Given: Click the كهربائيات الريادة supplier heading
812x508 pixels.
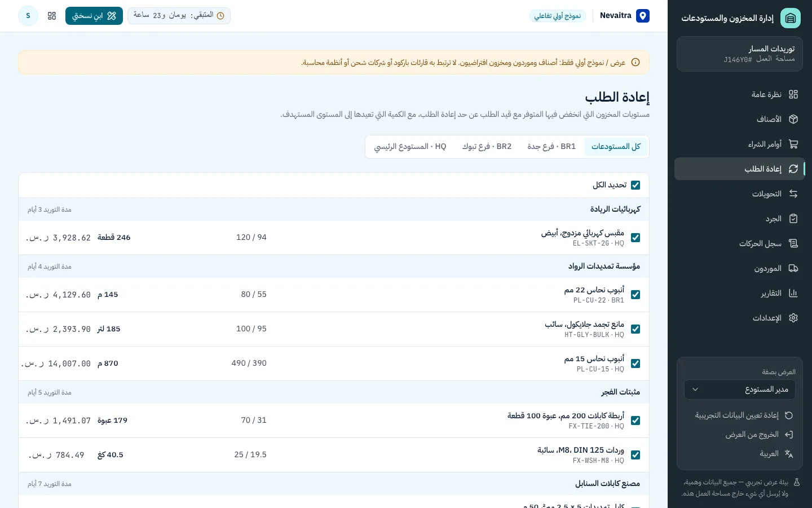Looking at the screenshot, I should (x=615, y=209).
